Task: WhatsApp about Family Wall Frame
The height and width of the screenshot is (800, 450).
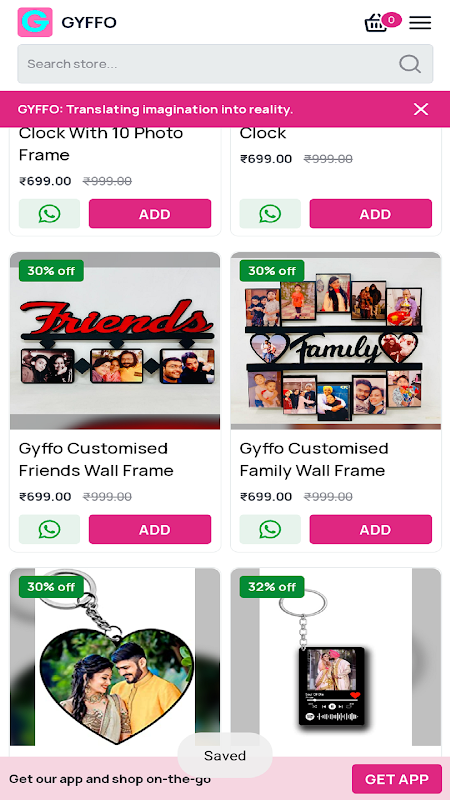Action: [x=270, y=529]
